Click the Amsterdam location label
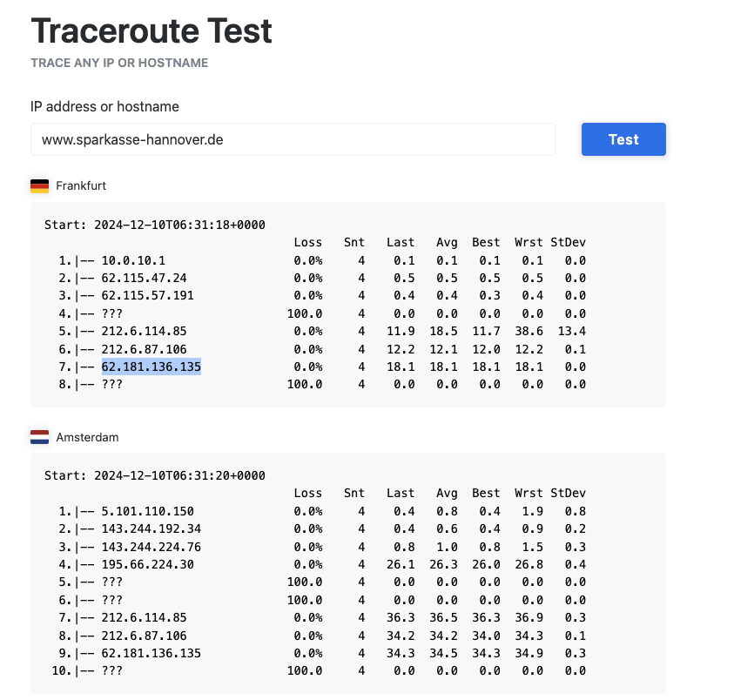The height and width of the screenshot is (700, 734). [88, 437]
